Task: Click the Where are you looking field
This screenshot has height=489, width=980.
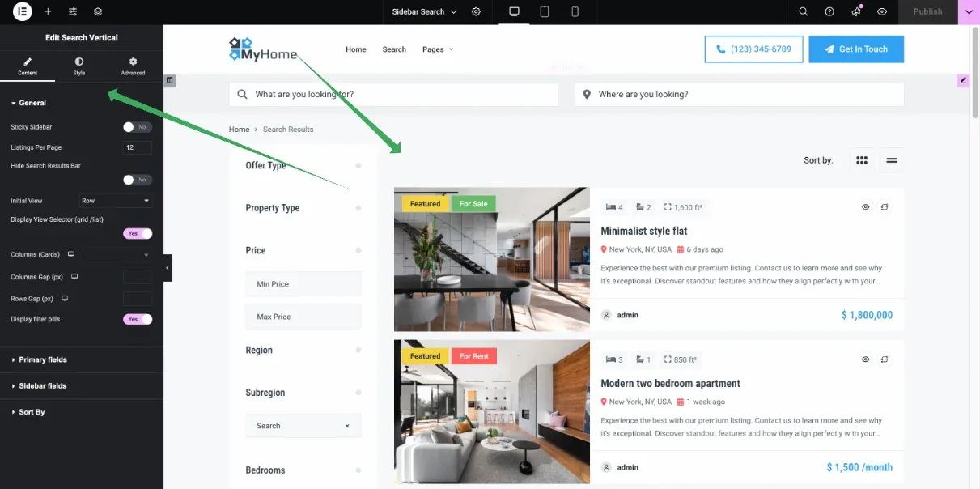Action: coord(740,94)
